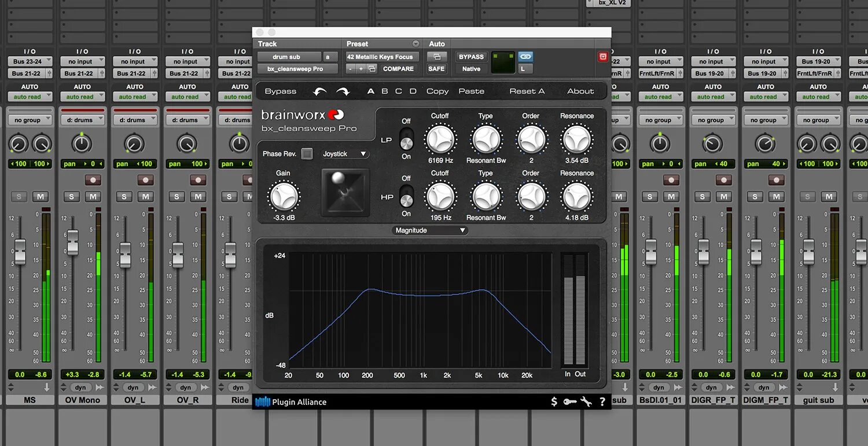Image resolution: width=868 pixels, height=446 pixels.
Task: Open the automation enable window icon under Auto
Action: click(x=437, y=57)
